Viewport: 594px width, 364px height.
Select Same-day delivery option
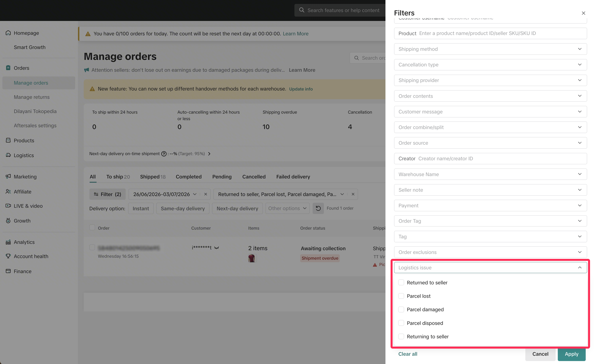183,208
